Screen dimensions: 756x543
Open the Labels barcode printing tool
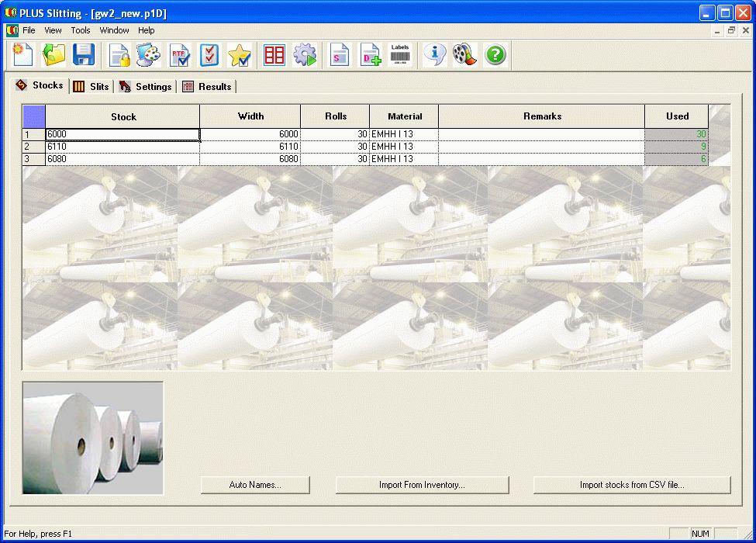click(400, 54)
